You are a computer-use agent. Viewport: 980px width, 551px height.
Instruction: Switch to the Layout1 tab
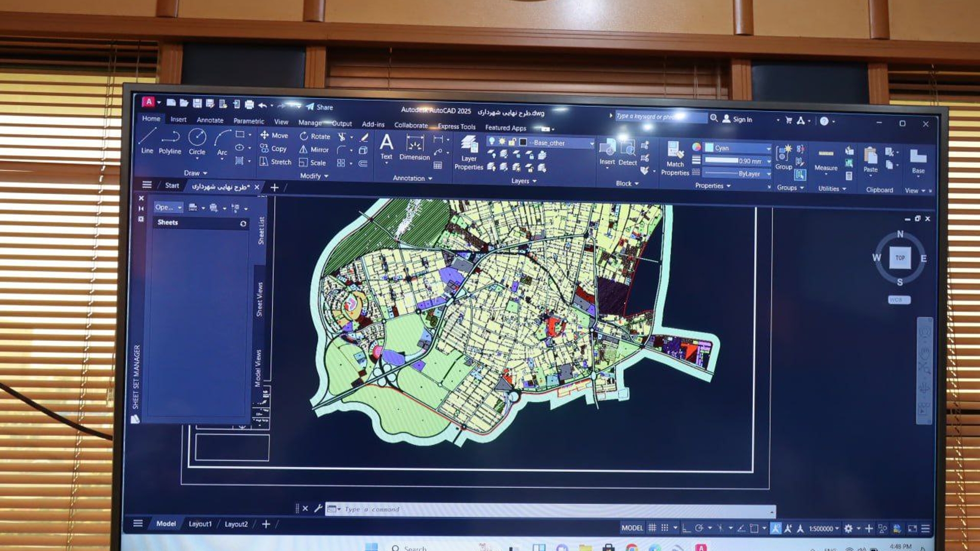point(200,524)
